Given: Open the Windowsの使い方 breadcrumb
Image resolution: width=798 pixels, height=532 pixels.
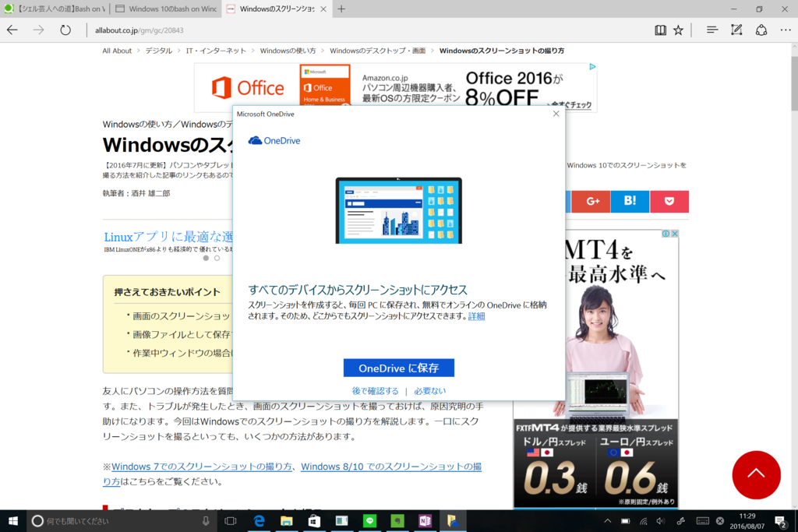Looking at the screenshot, I should tap(288, 51).
